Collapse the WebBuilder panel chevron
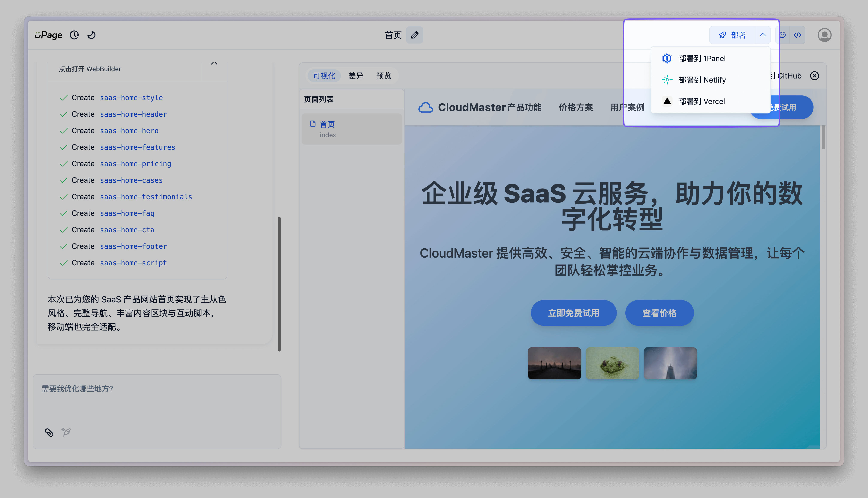 point(214,64)
